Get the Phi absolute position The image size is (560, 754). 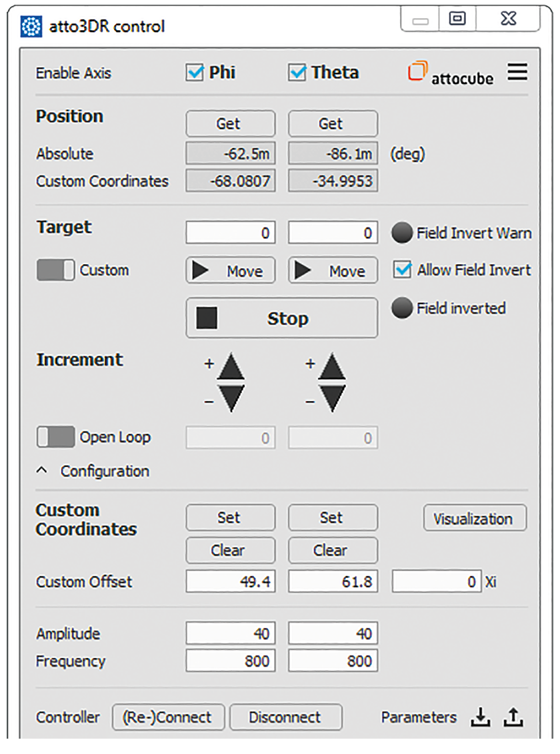(x=230, y=123)
